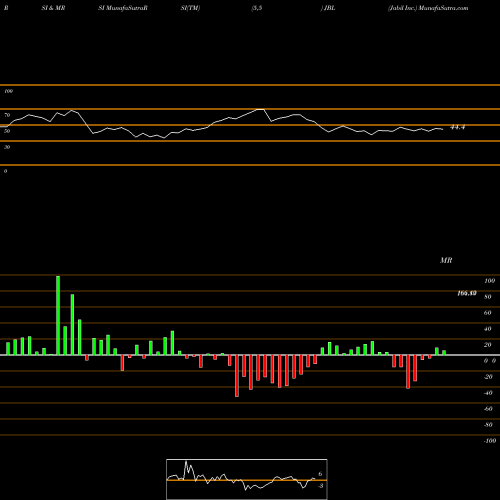Click the 80 tick label on MR axis
Viewport: 500px width, 500px height.
tap(488, 297)
